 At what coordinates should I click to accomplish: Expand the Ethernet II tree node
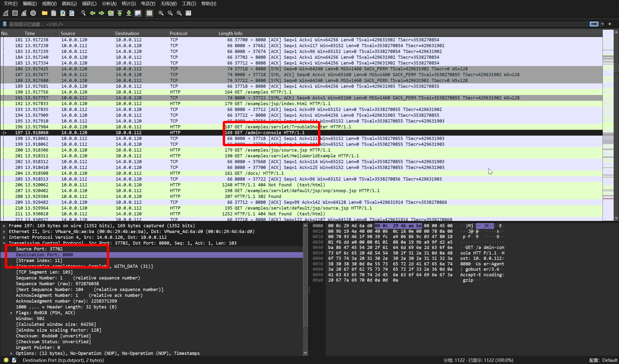[x=4, y=231]
